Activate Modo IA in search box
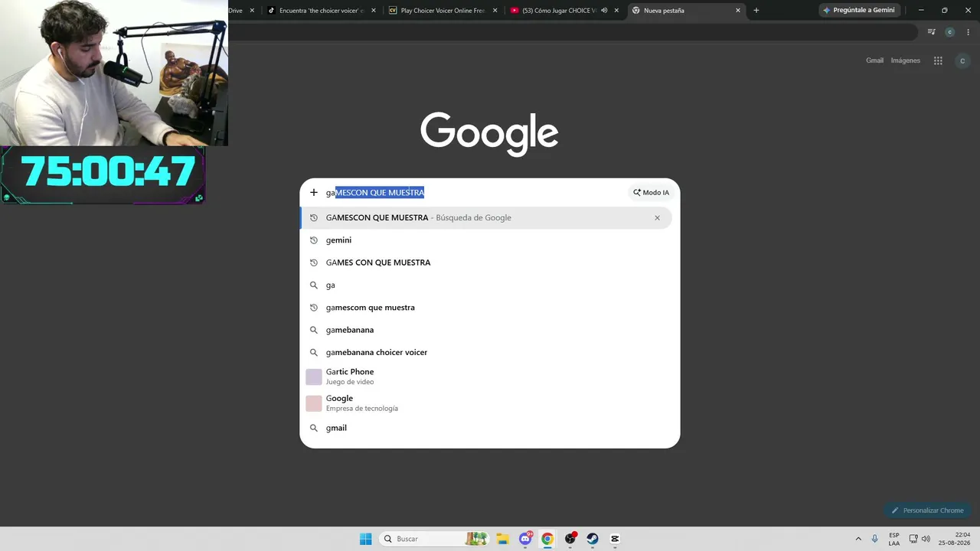The width and height of the screenshot is (980, 551). [x=651, y=193]
